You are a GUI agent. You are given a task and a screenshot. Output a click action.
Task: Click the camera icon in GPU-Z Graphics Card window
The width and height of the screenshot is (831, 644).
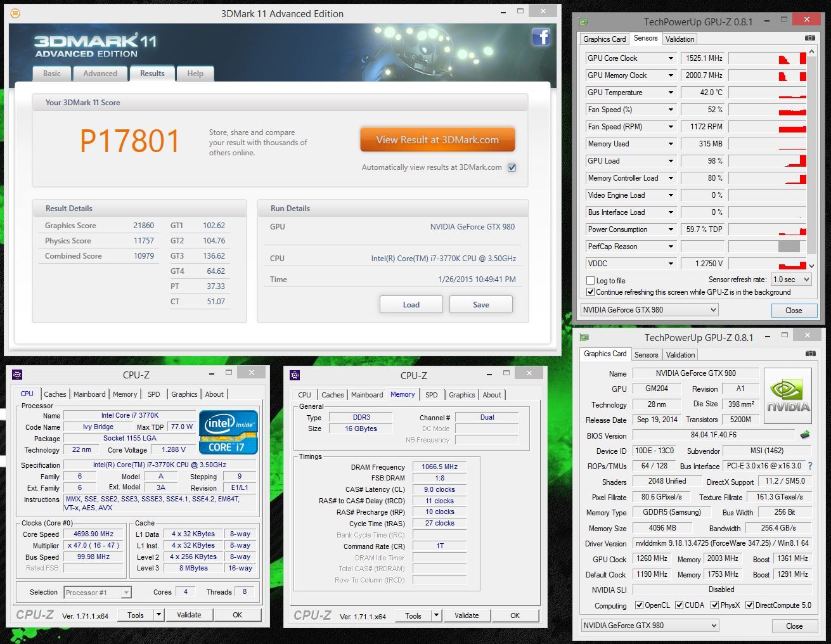(x=809, y=354)
